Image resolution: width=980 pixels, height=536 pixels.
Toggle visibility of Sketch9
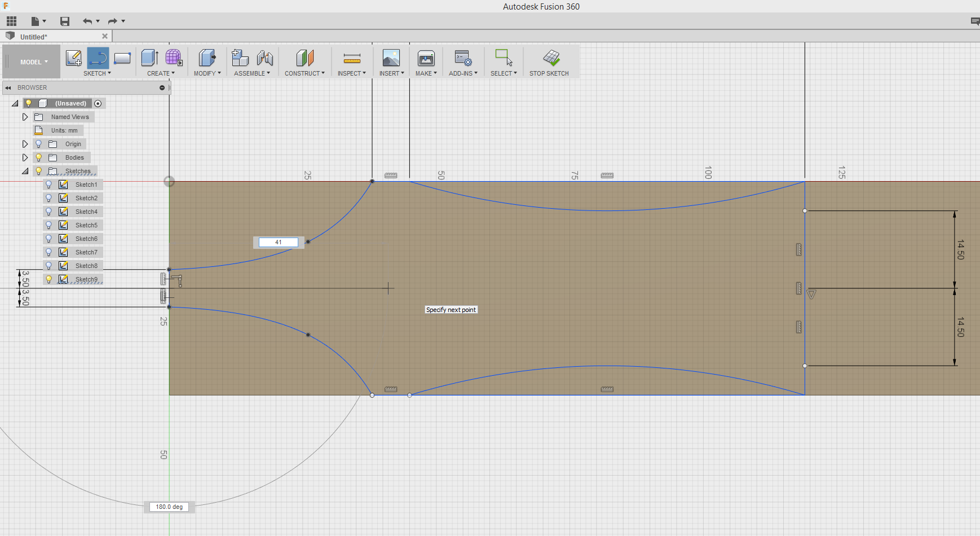[48, 279]
